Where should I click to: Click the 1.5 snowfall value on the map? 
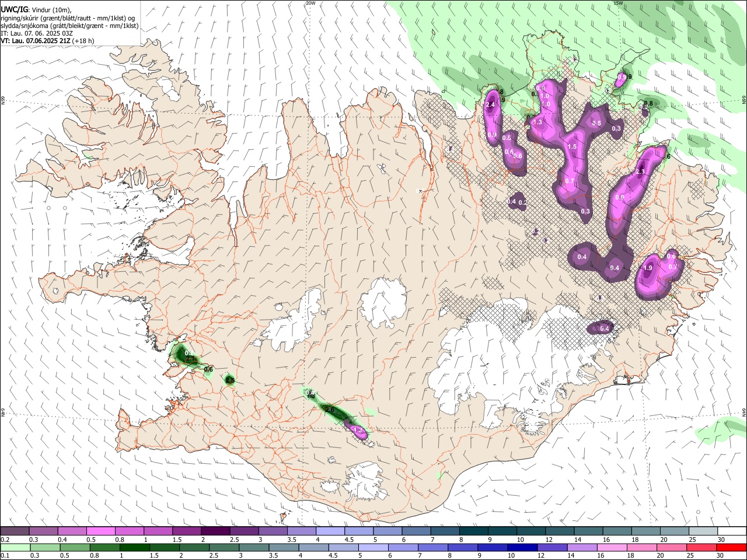(x=572, y=147)
